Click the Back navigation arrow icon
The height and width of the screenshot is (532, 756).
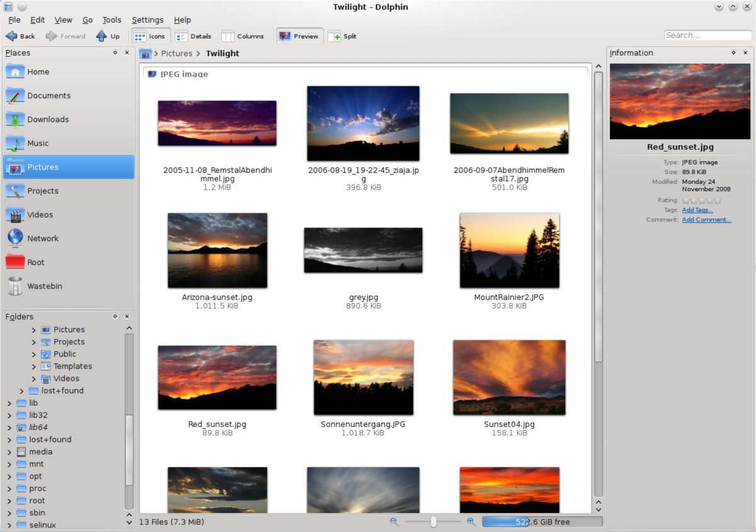[x=11, y=37]
